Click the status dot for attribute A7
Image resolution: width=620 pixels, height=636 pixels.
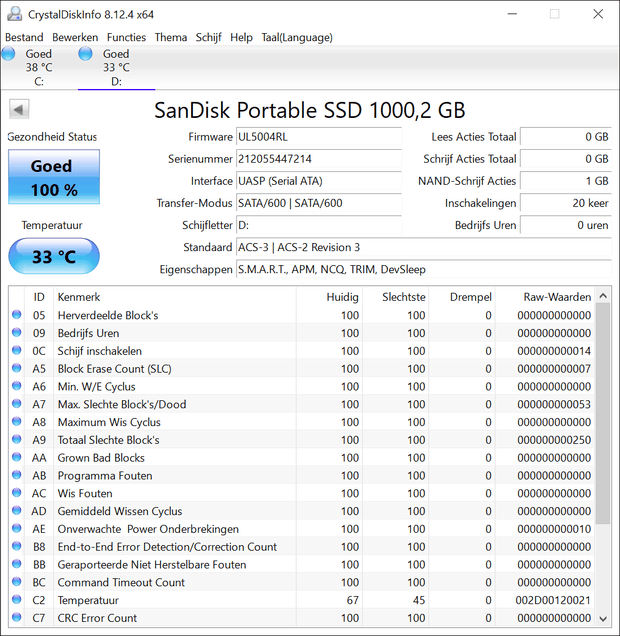coord(17,404)
